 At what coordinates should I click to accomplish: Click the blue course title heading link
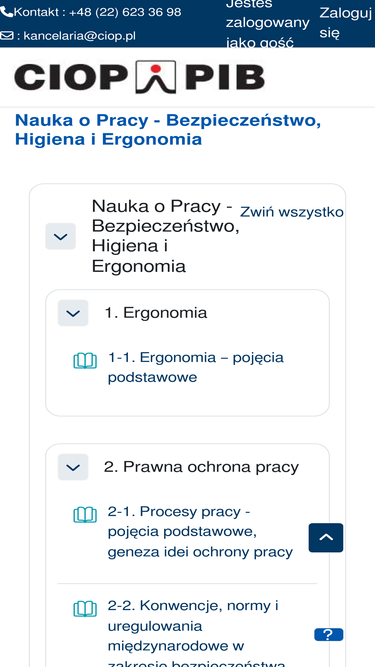click(x=168, y=130)
